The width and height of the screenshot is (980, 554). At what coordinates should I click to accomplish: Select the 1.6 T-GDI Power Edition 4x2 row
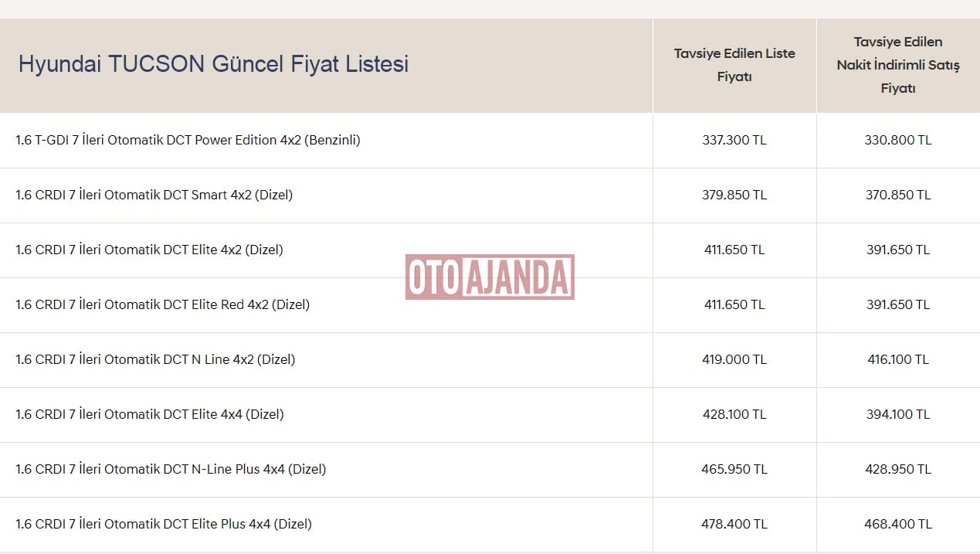[x=490, y=141]
